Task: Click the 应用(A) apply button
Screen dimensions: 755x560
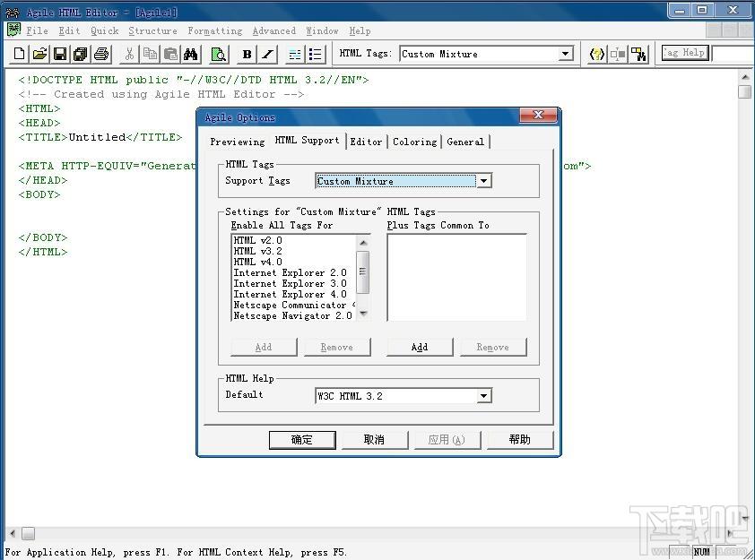Action: click(447, 440)
